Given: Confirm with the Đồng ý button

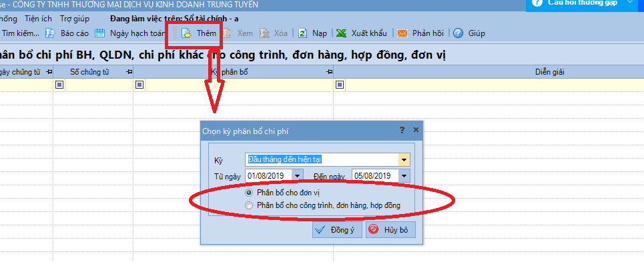Looking at the screenshot, I should [337, 229].
